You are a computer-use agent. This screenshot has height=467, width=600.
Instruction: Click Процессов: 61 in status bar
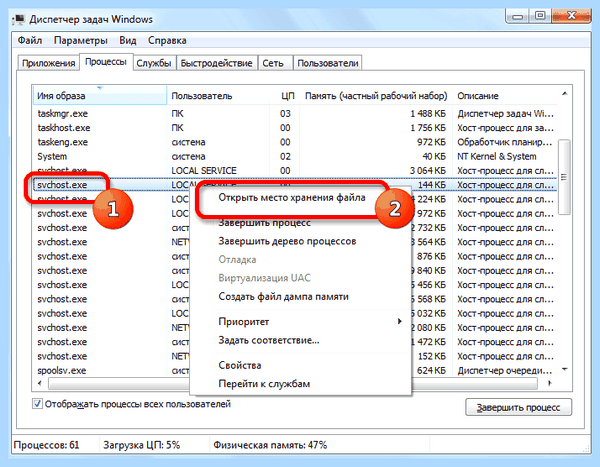(x=46, y=445)
